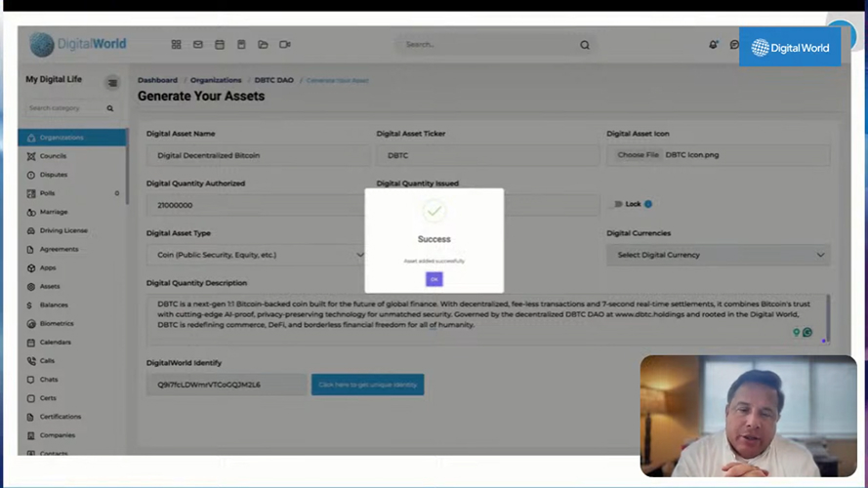Open the Select Digital Currency dropdown
The width and height of the screenshot is (868, 488).
coord(718,255)
